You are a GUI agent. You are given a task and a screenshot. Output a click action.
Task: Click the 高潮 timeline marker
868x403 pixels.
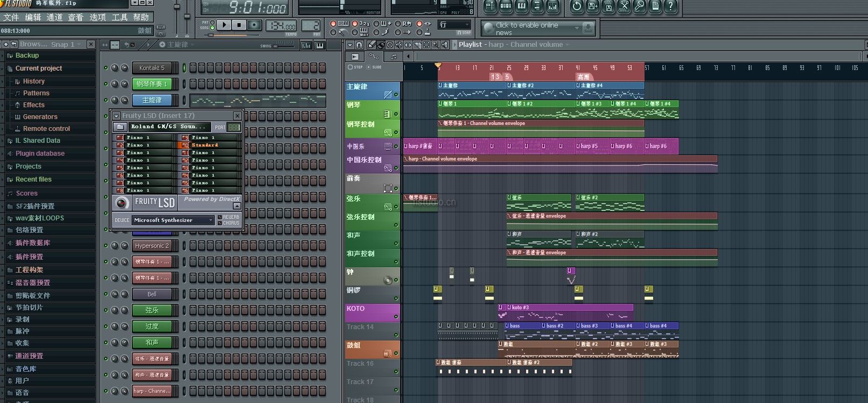[x=583, y=77]
